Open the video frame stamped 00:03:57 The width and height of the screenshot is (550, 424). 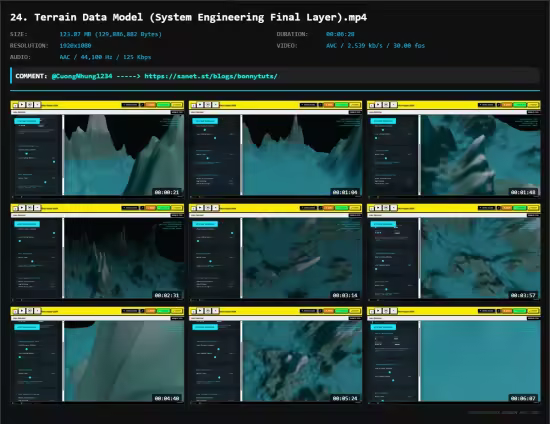click(x=454, y=252)
